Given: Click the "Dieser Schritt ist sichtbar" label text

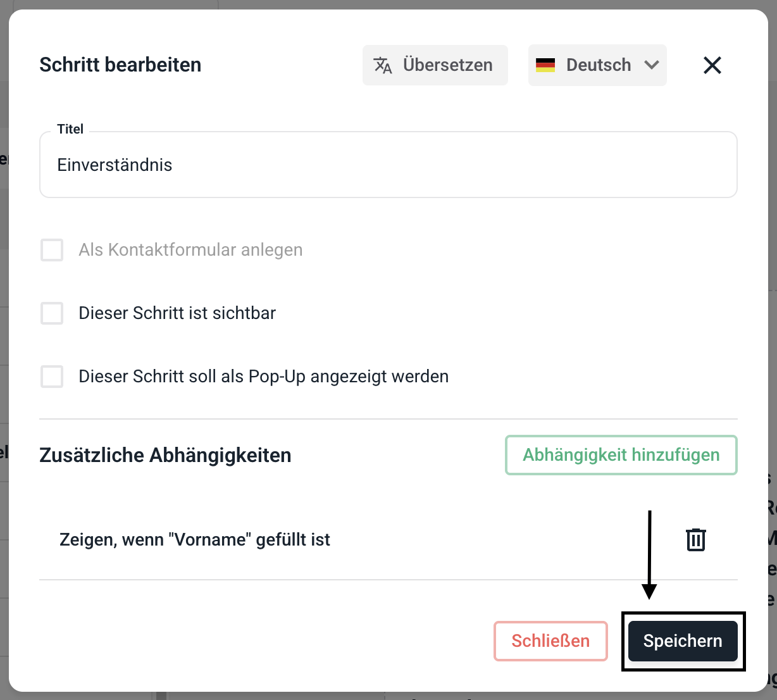Looking at the screenshot, I should click(x=177, y=313).
